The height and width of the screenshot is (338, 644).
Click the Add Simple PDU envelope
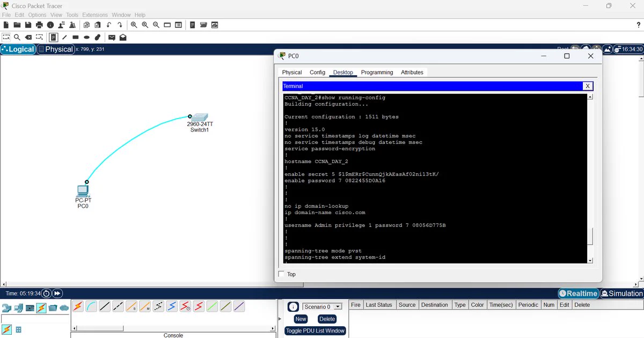point(112,37)
